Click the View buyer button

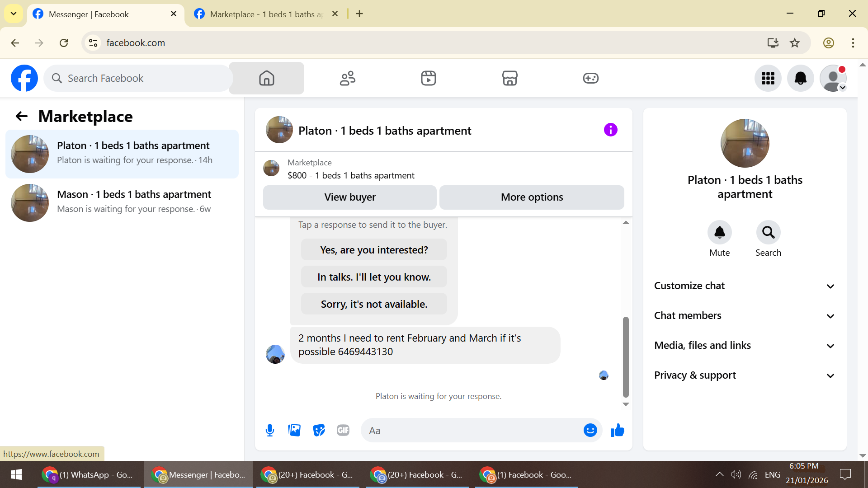(x=349, y=197)
